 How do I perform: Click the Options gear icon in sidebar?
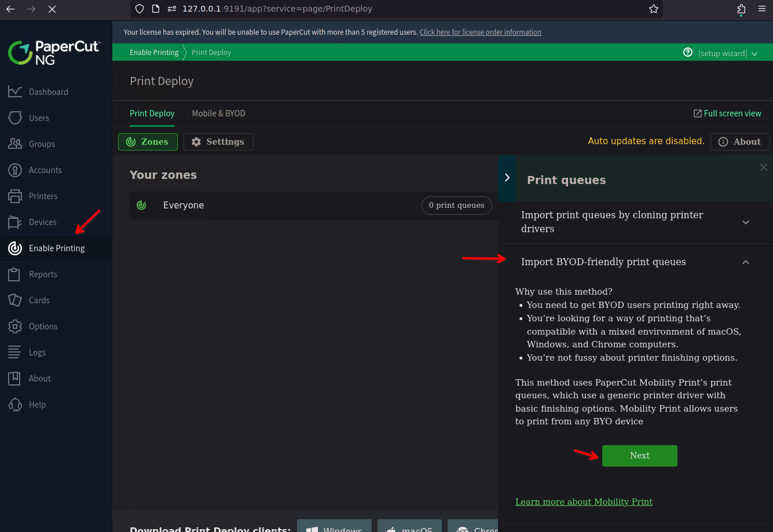pyautogui.click(x=15, y=326)
